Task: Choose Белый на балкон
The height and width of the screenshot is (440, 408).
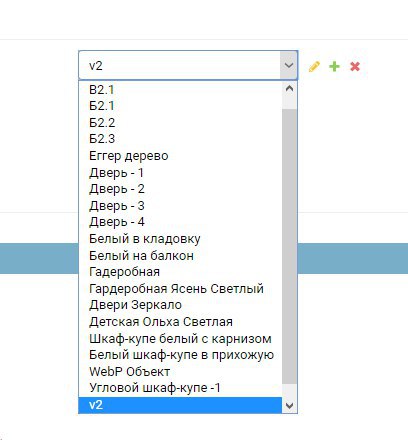Action: tap(180, 255)
